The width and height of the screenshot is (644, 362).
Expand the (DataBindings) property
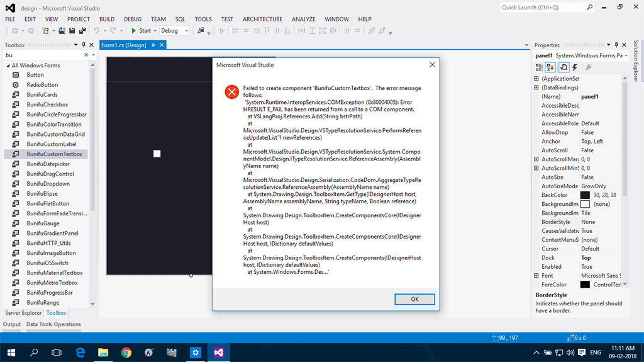536,88
